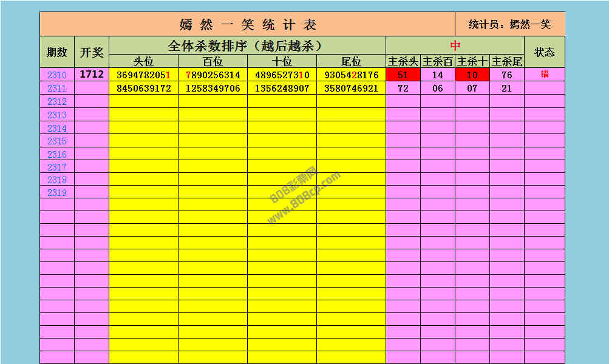The width and height of the screenshot is (609, 364).
Task: Click the period number 2310 link
Action: click(57, 75)
